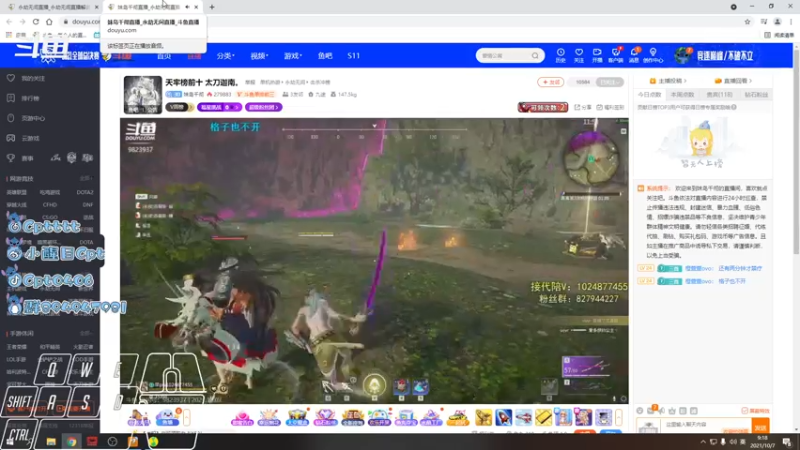Click into the chat message input field
800x450 pixels.
(x=705, y=425)
